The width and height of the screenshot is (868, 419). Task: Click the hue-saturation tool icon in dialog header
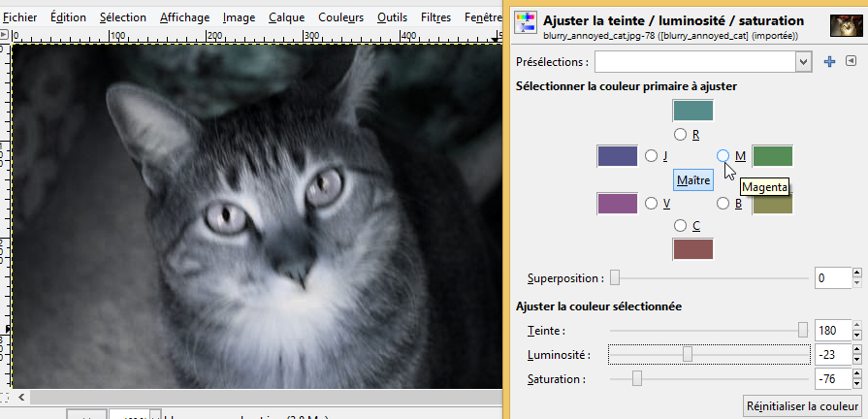pyautogui.click(x=525, y=22)
